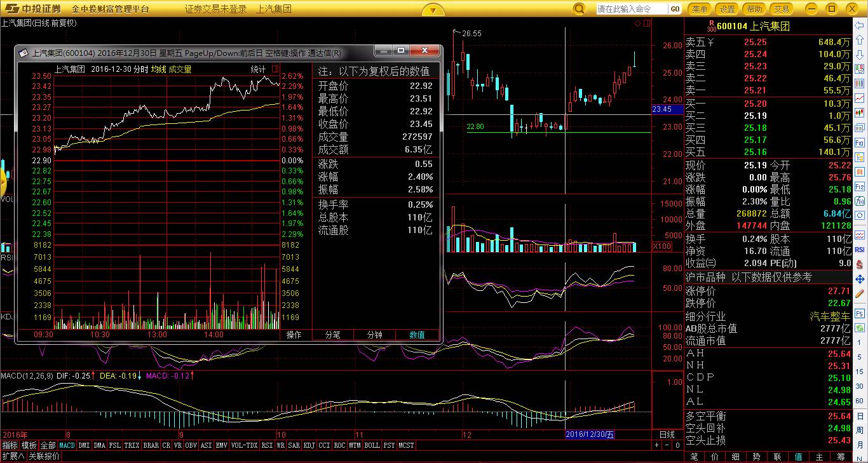The height and width of the screenshot is (463, 868).
Task: Switch to the 分笔 tab in popup
Action: [x=333, y=335]
